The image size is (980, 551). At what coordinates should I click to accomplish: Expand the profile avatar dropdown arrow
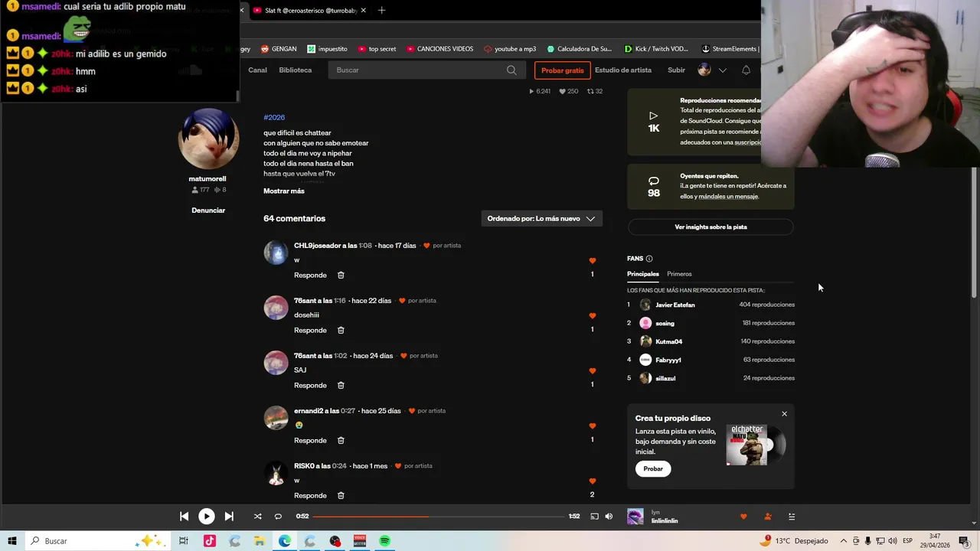(x=722, y=70)
